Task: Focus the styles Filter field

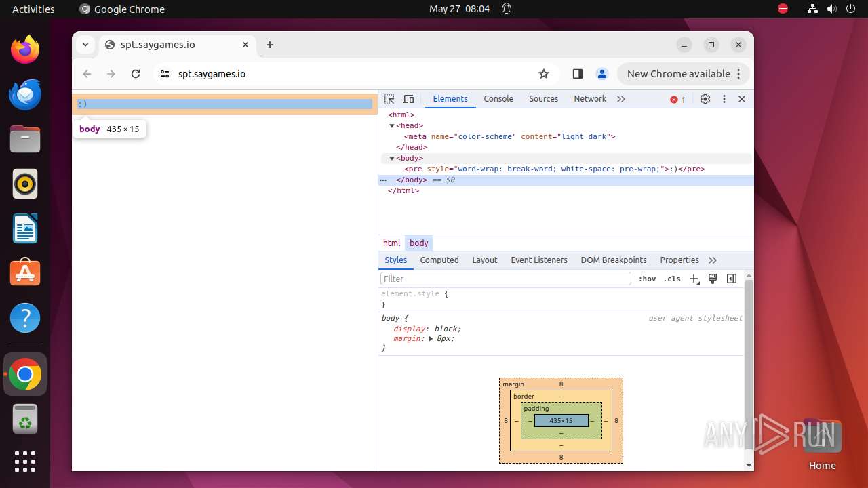Action: (506, 279)
